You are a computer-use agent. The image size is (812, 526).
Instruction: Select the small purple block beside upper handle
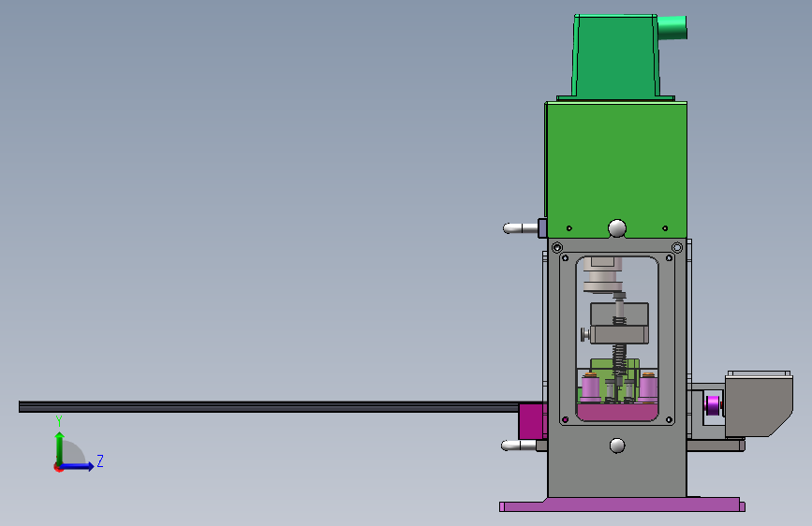[x=542, y=228]
